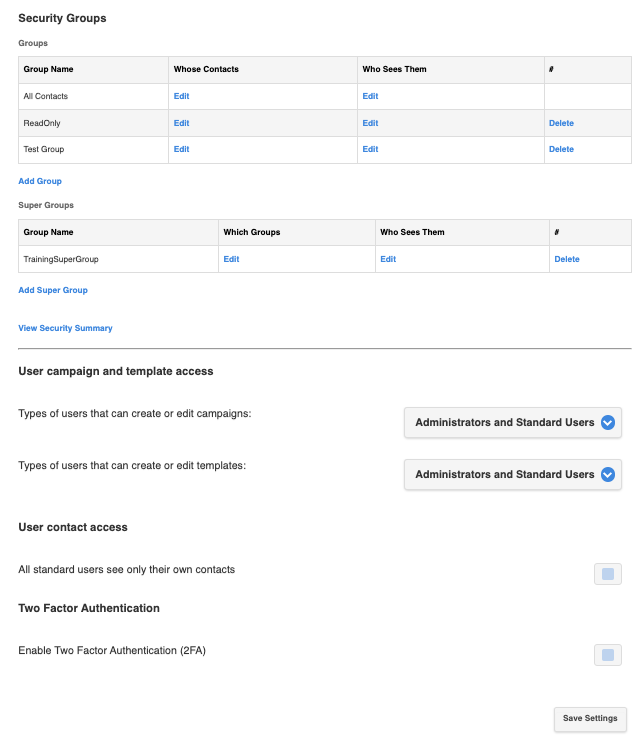The height and width of the screenshot is (746, 644).
Task: Click the Add Group link
Action: point(40,181)
